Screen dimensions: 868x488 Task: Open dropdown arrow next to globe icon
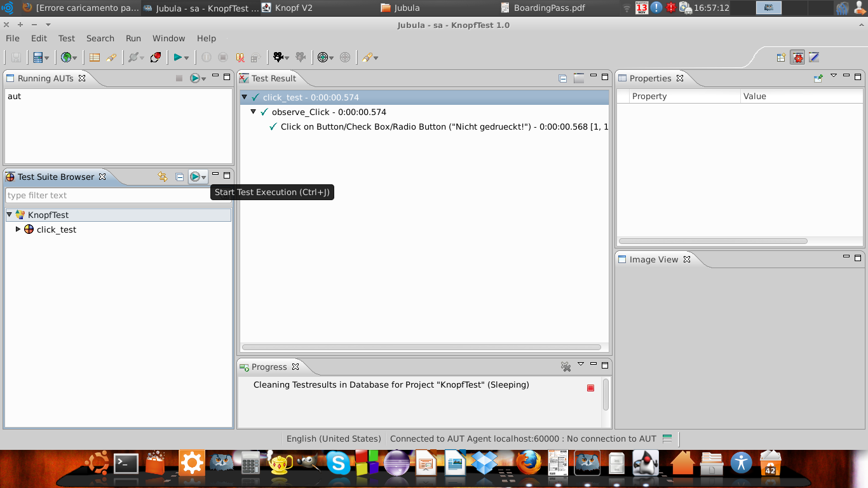pos(75,58)
